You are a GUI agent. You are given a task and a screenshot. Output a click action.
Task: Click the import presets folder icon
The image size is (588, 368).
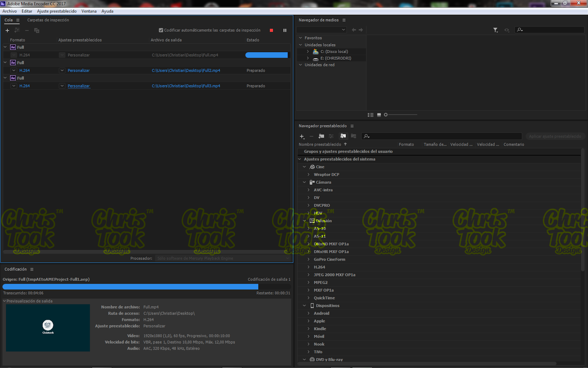[x=343, y=136]
